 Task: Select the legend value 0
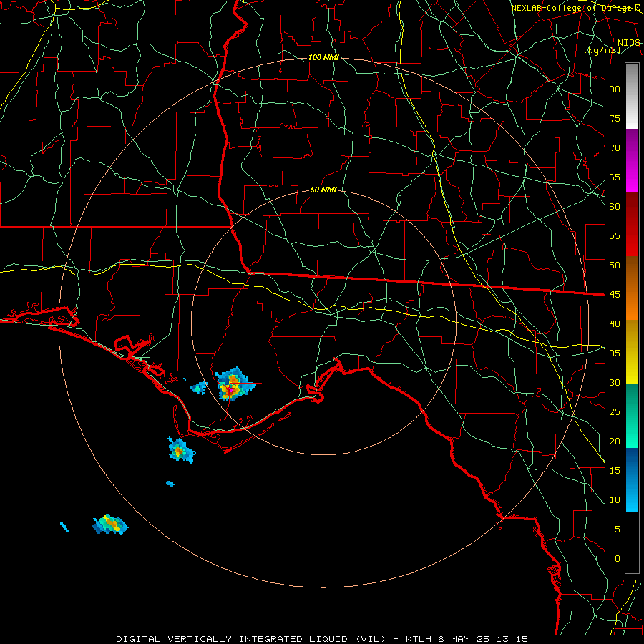[x=618, y=559]
